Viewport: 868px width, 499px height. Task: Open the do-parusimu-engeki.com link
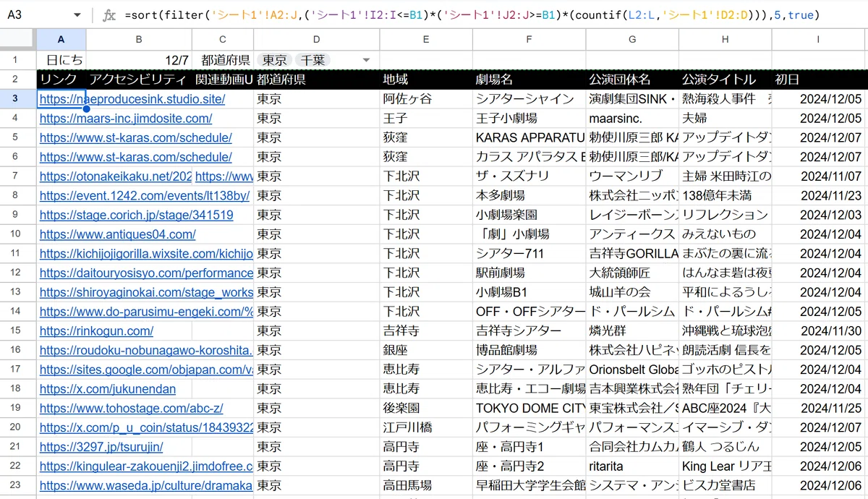click(x=146, y=312)
